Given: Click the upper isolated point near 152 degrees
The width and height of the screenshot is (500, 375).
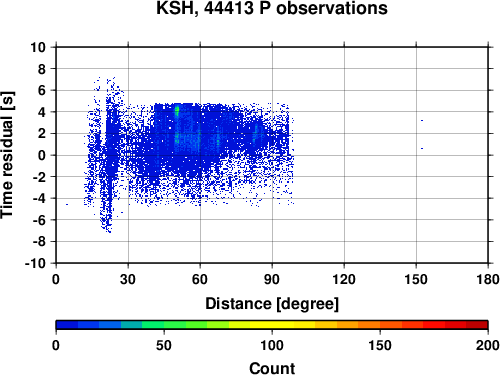Looking at the screenshot, I should coord(422,120).
